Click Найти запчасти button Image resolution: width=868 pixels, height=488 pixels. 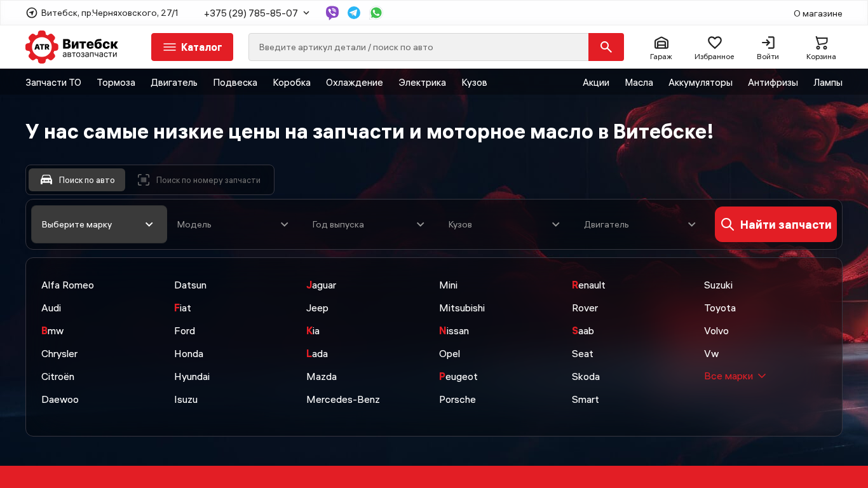[x=776, y=224]
